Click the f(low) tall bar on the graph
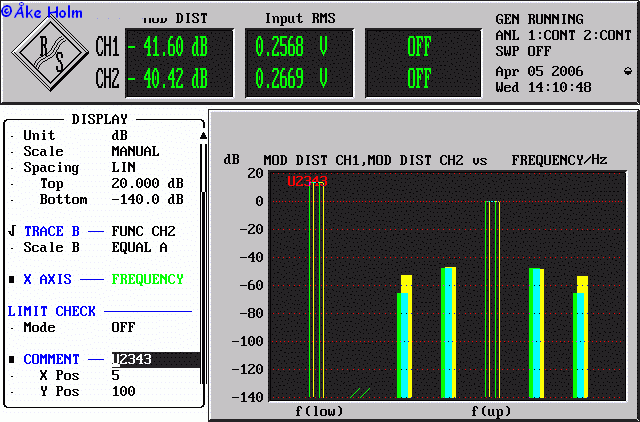Viewport: 640px width, 422px height. [316, 290]
